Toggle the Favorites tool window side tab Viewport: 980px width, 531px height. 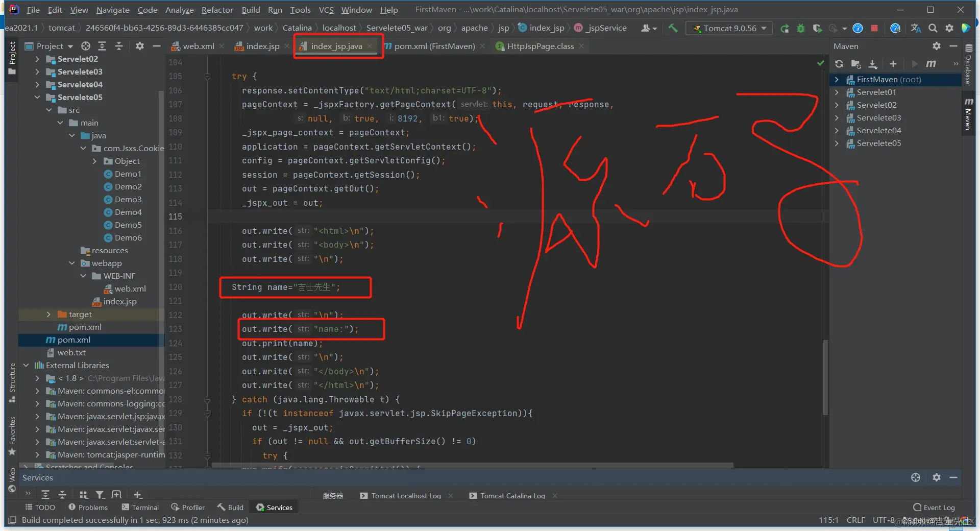12,436
